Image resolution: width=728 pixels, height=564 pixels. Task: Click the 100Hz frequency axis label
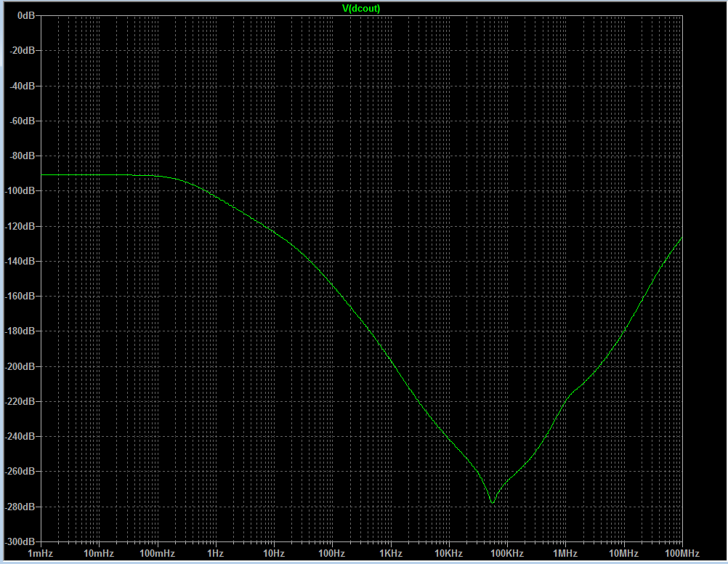[331, 553]
